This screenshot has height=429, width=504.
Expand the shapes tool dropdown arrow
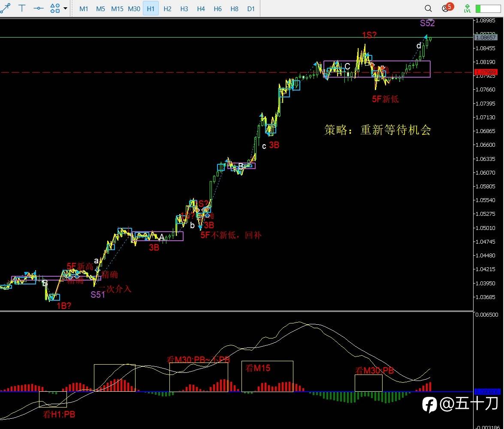pyautogui.click(x=65, y=8)
